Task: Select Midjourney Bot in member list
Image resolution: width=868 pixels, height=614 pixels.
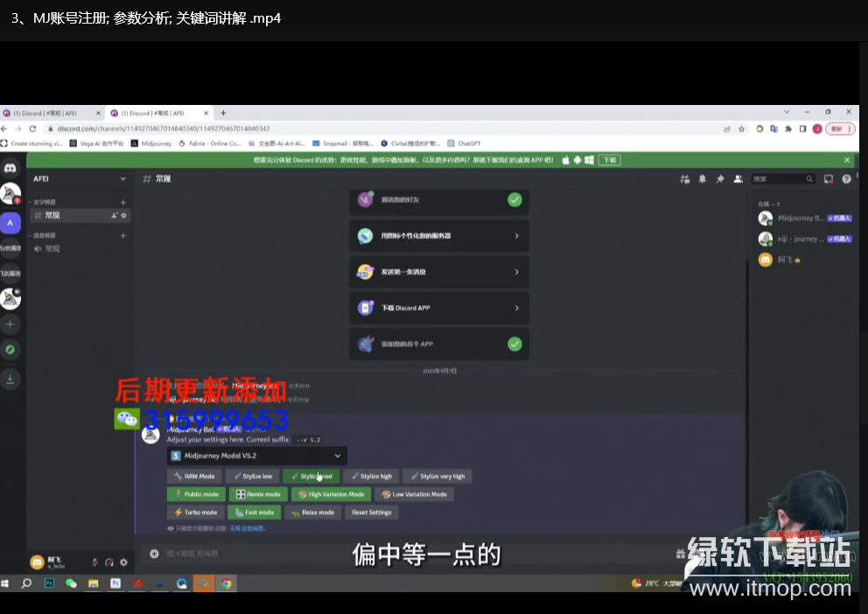Action: 805,218
